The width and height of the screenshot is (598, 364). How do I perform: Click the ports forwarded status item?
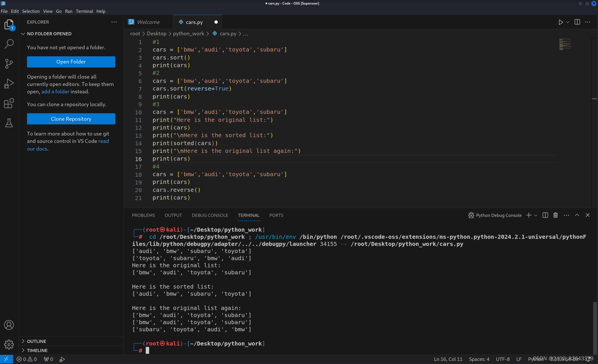[48, 359]
